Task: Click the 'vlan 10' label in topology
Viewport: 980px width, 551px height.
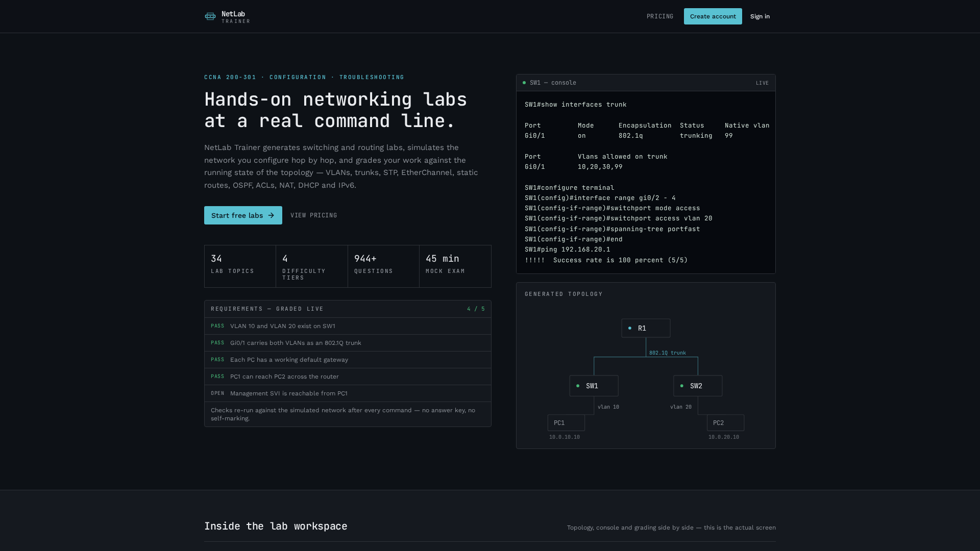Action: click(x=608, y=407)
